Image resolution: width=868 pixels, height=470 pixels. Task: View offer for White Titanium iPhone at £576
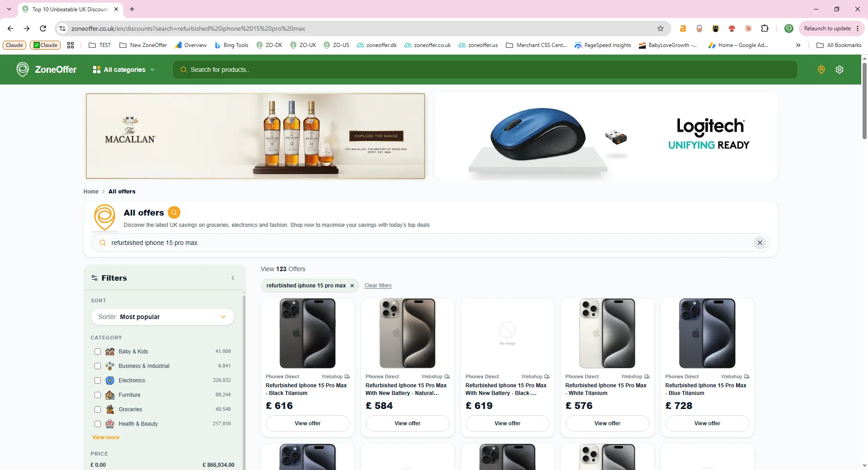click(608, 423)
